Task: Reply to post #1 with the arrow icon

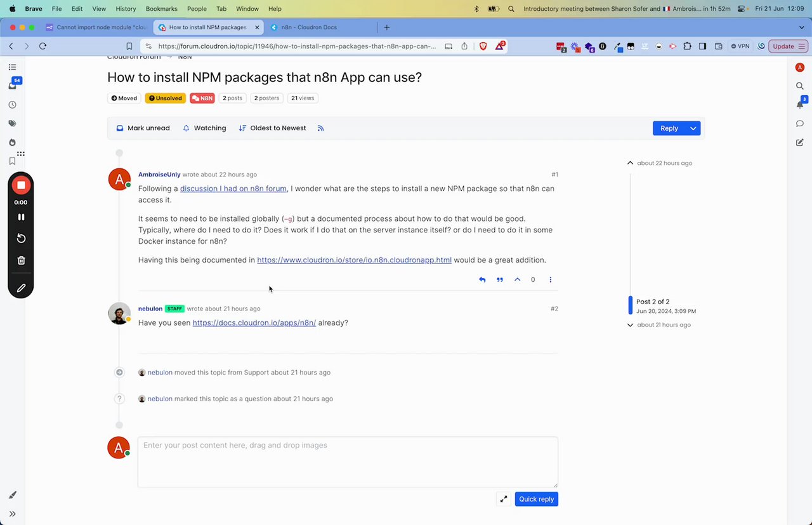Action: click(482, 279)
